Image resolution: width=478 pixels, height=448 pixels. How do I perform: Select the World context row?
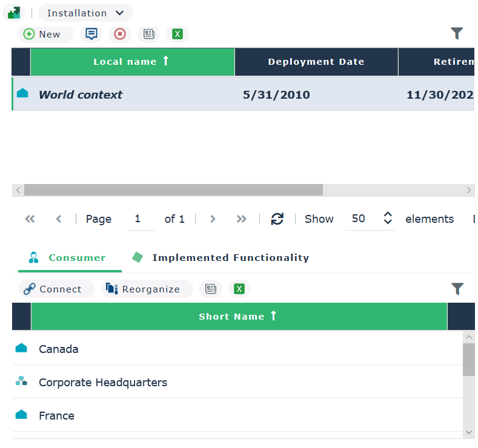tap(81, 94)
